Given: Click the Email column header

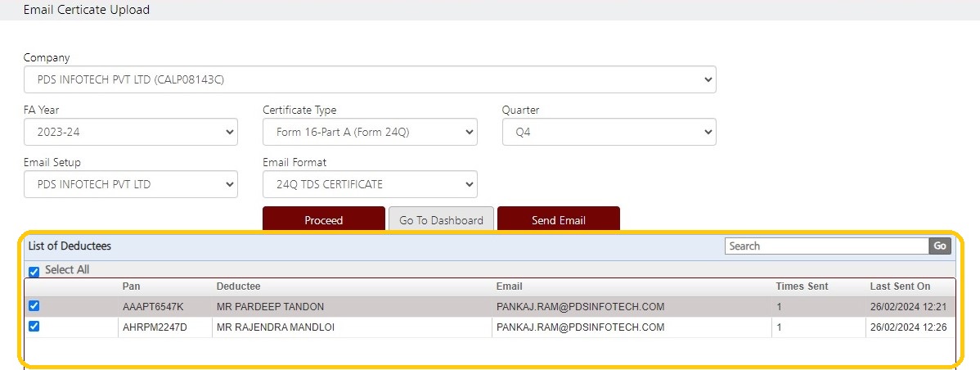Looking at the screenshot, I should click(x=510, y=287).
